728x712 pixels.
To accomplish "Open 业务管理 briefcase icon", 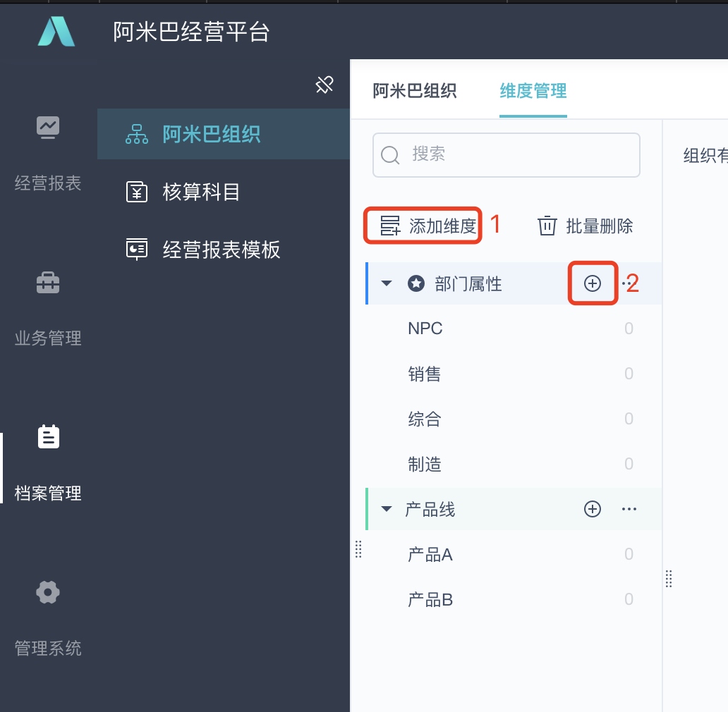I will click(x=48, y=283).
